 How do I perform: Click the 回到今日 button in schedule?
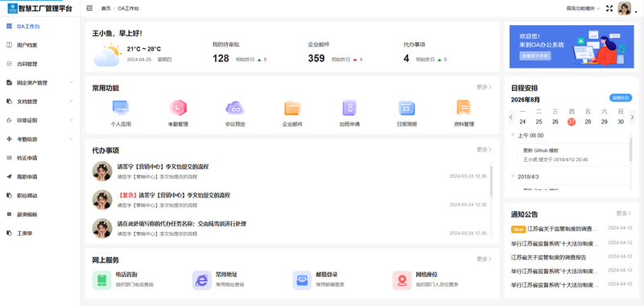coord(621,97)
